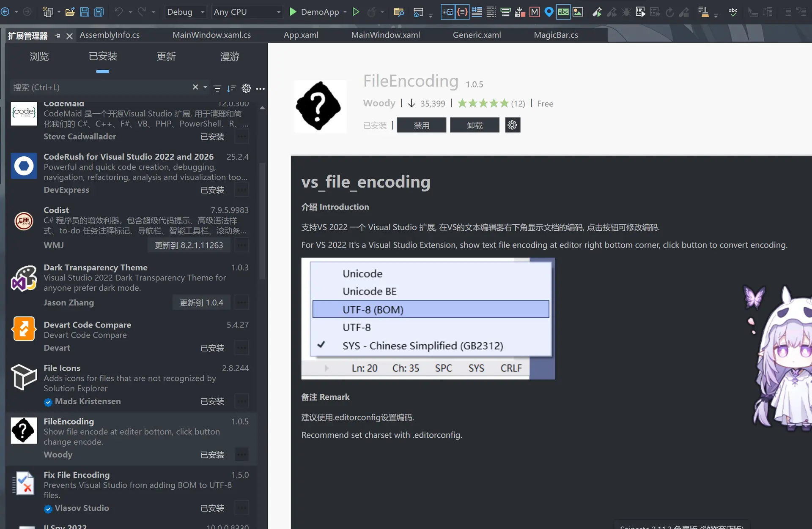Click the abc spell check icon
Viewport: 812px width, 529px height.
(x=733, y=12)
